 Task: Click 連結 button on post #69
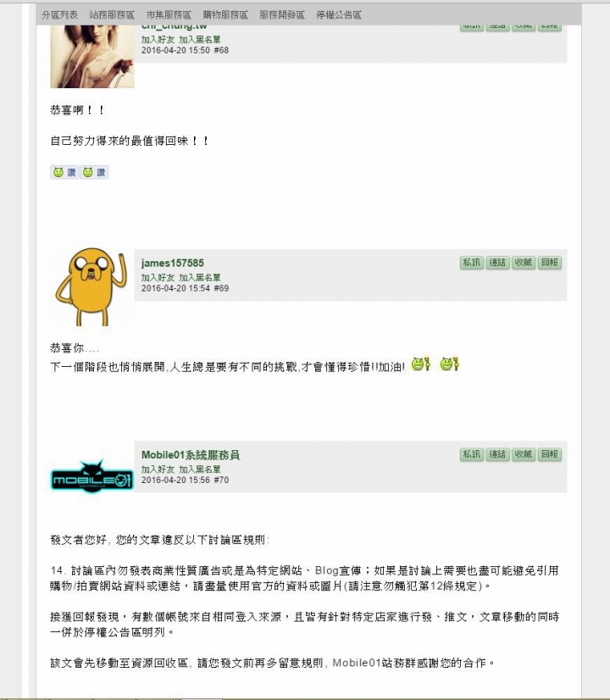(497, 263)
